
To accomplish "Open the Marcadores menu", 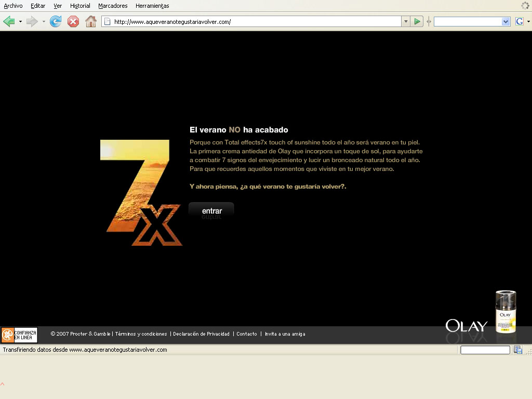I will click(113, 6).
